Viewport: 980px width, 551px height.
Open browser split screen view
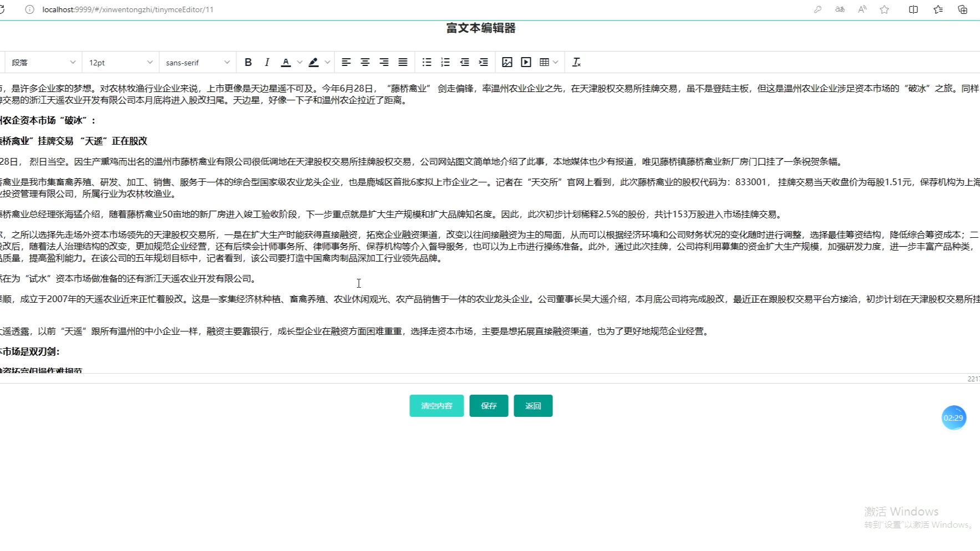pos(913,9)
